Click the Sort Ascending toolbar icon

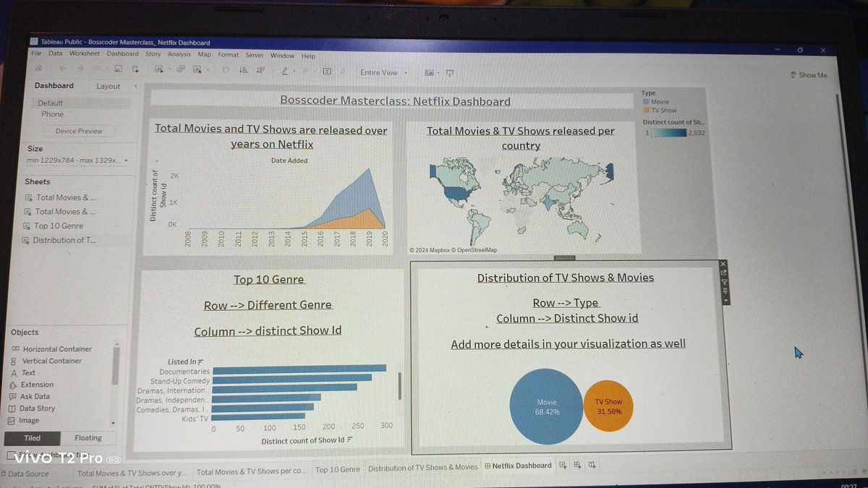(243, 71)
